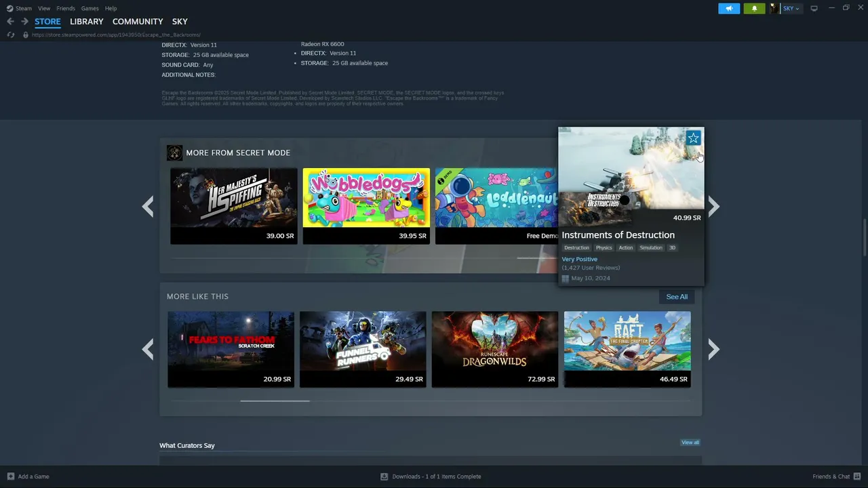Click the MORE LIKE THIS heading
The width and height of the screenshot is (868, 488).
click(198, 297)
